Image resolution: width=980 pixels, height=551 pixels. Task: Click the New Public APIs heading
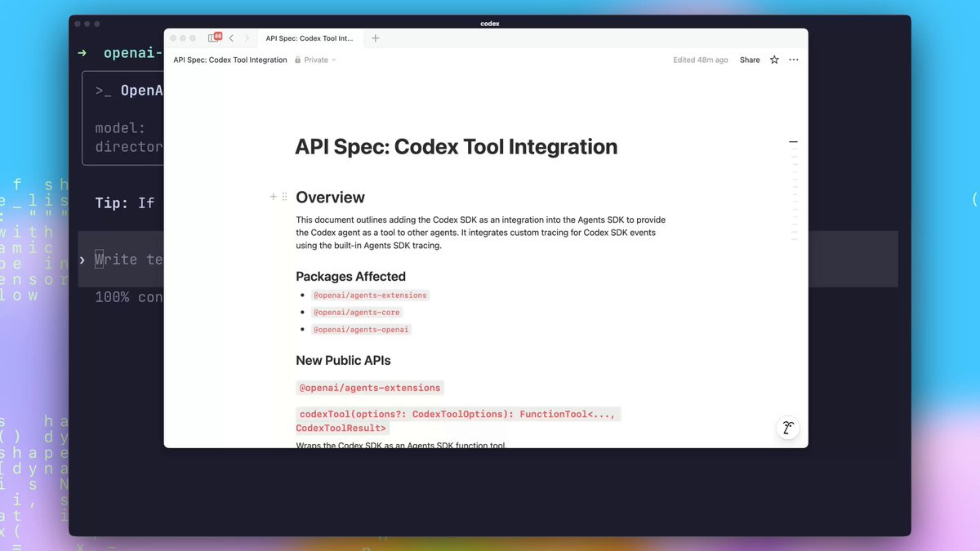coord(343,360)
